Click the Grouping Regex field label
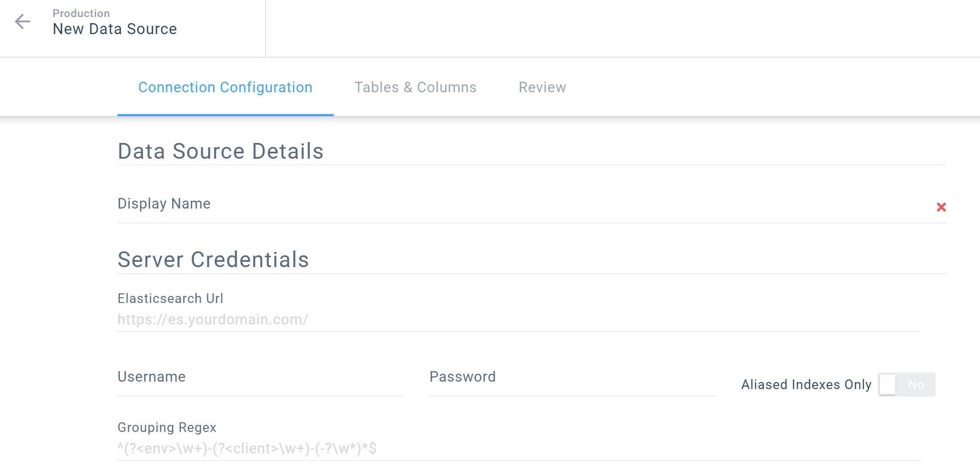The height and width of the screenshot is (473, 980). click(167, 428)
